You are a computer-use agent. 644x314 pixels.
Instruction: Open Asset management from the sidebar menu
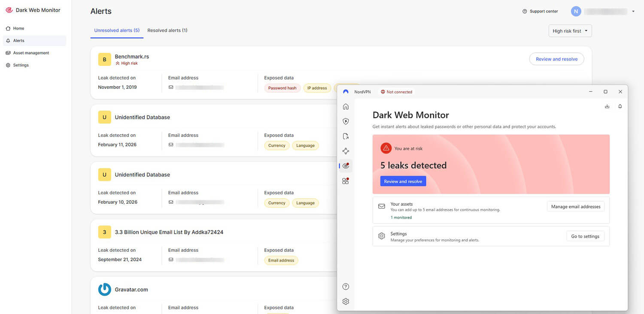[30, 53]
